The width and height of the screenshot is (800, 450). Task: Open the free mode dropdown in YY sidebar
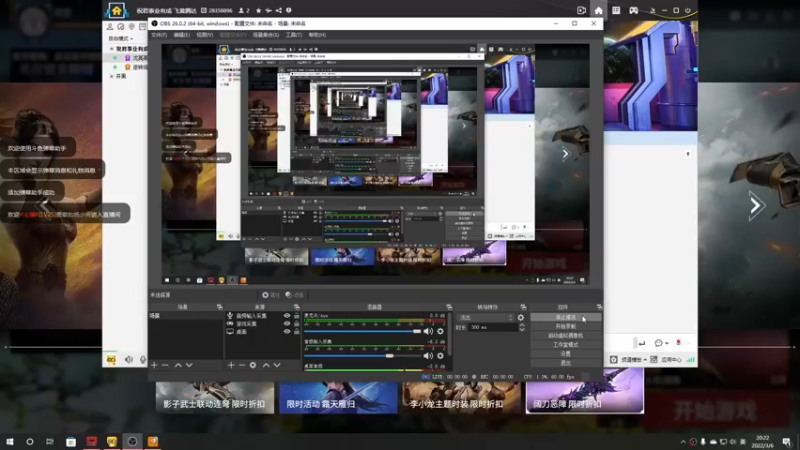pyautogui.click(x=121, y=38)
